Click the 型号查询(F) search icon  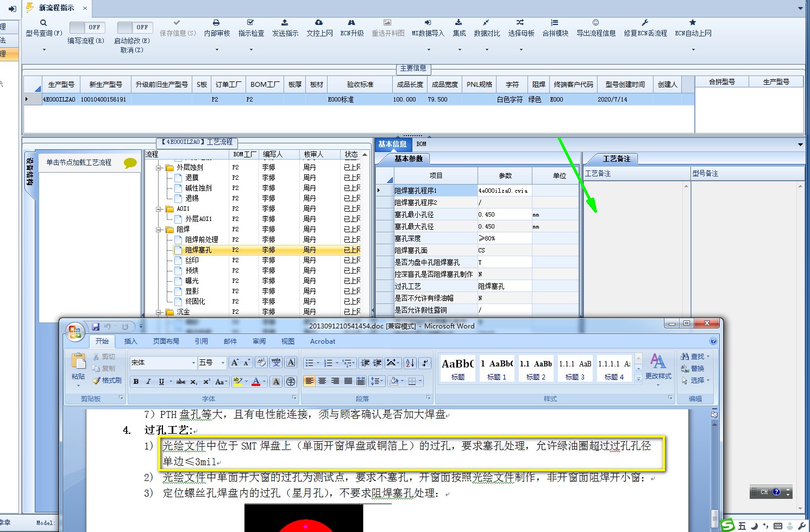[43, 23]
